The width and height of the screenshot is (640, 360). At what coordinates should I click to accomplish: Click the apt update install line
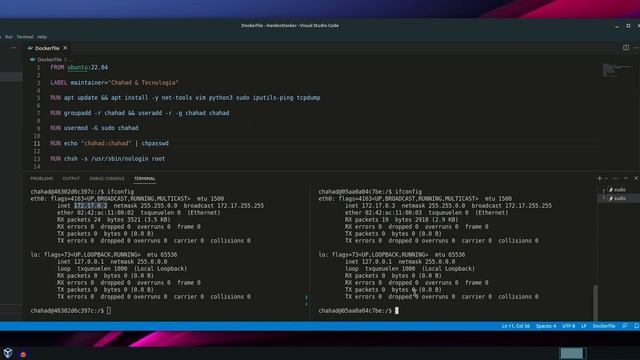[185, 98]
